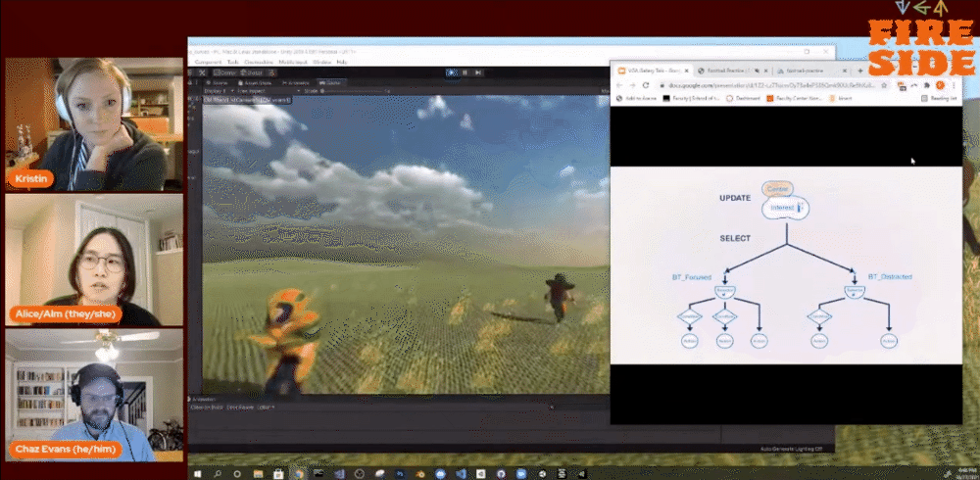Click Alice/Alm's video thumbnail
The image size is (980, 480).
pyautogui.click(x=94, y=260)
